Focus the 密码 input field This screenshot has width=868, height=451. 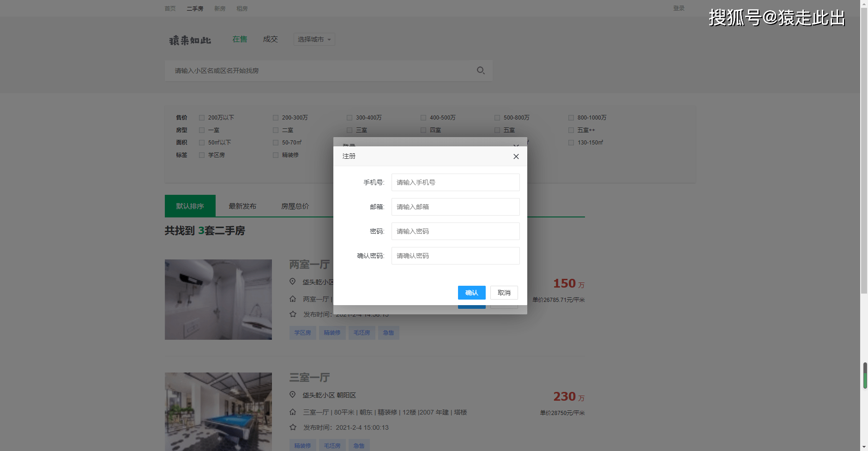pyautogui.click(x=456, y=231)
